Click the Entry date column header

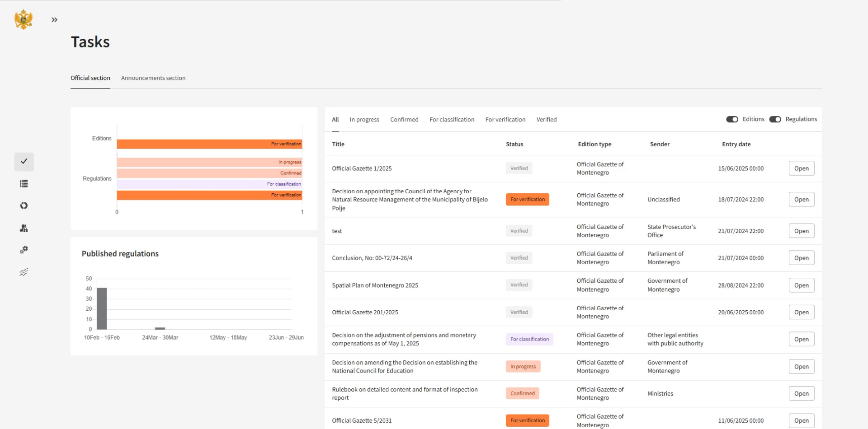pyautogui.click(x=736, y=145)
